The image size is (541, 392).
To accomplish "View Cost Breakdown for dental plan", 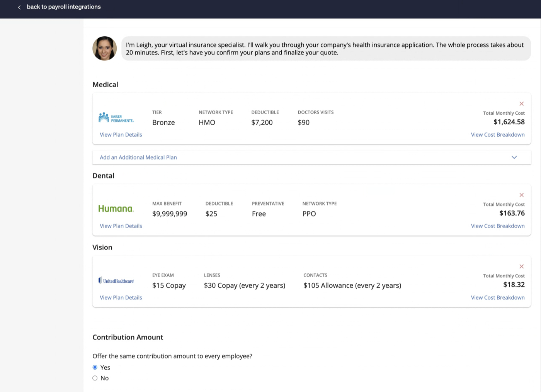I will [498, 226].
